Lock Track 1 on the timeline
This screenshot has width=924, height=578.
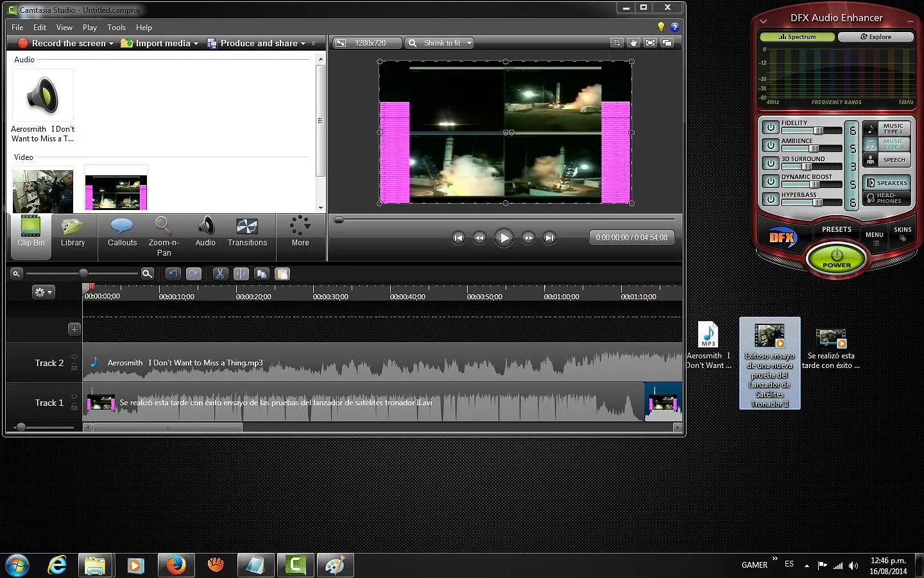pos(74,406)
